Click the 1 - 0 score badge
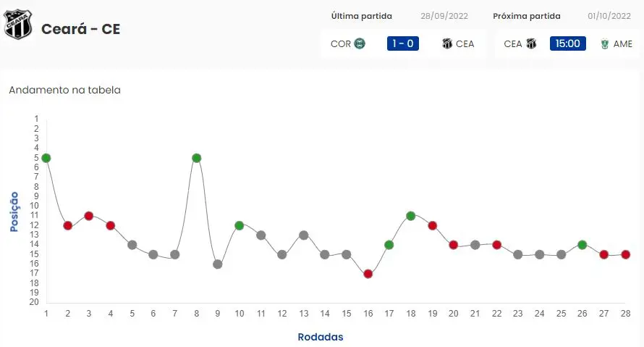 403,43
